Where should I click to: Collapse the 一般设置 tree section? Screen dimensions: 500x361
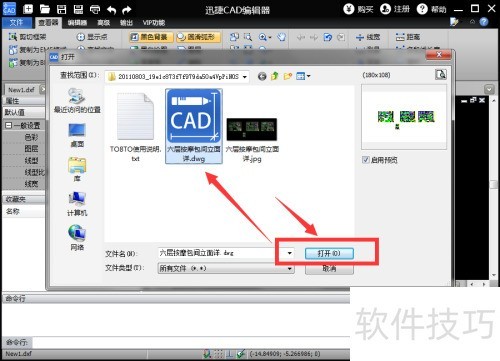click(x=8, y=126)
